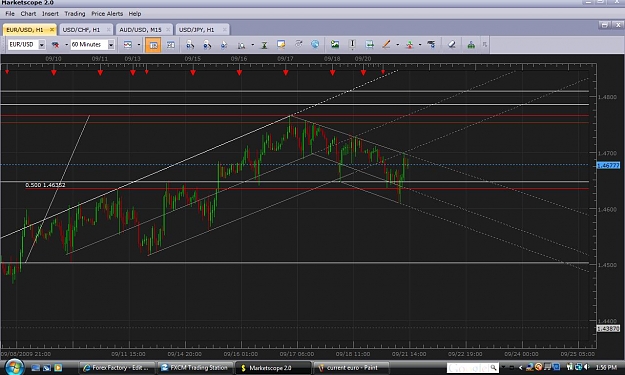Open the arrows marker dropdown arrow
625x375 pixels.
(x=420, y=45)
